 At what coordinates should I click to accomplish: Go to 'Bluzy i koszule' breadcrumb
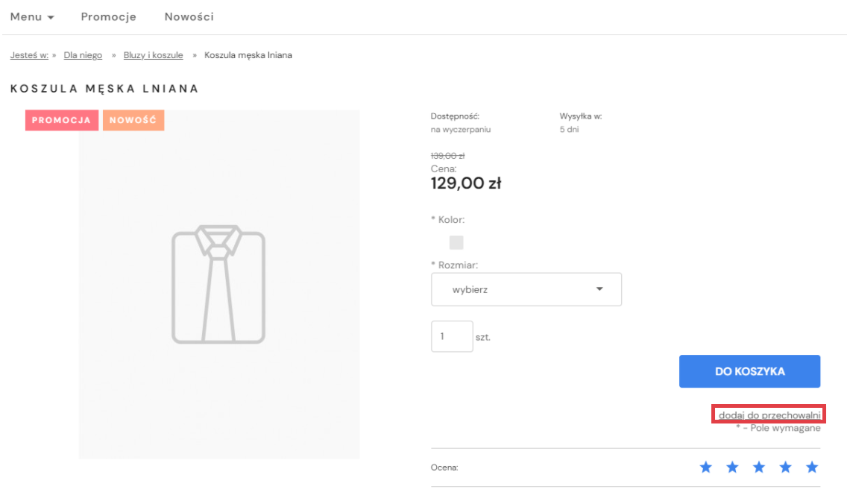pyautogui.click(x=153, y=55)
